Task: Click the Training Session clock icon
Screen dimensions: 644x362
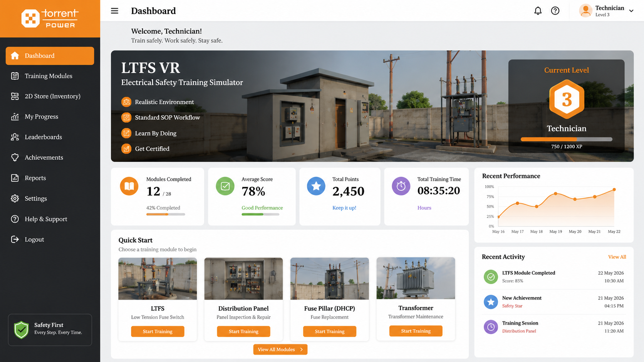Action: point(491,327)
